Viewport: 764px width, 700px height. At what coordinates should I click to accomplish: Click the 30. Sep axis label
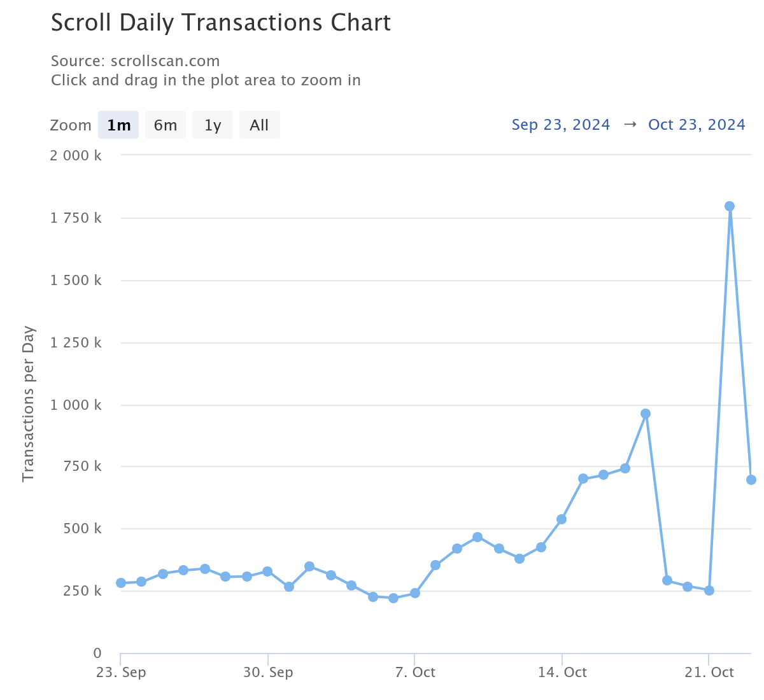point(269,672)
